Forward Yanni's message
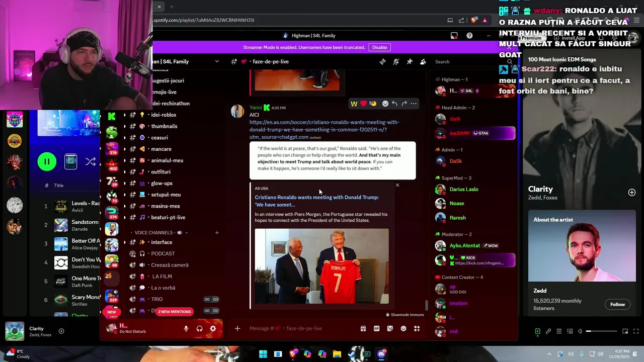The height and width of the screenshot is (362, 644). (x=404, y=104)
